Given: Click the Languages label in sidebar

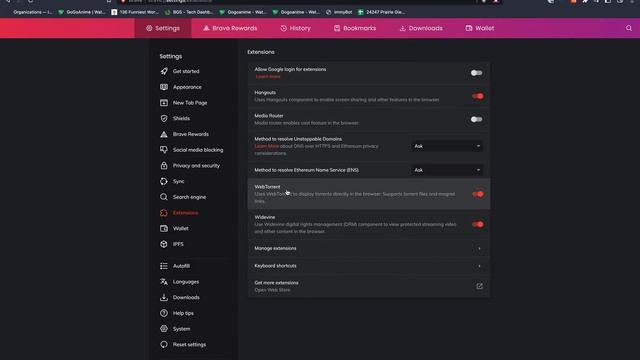Looking at the screenshot, I should coord(186,282).
